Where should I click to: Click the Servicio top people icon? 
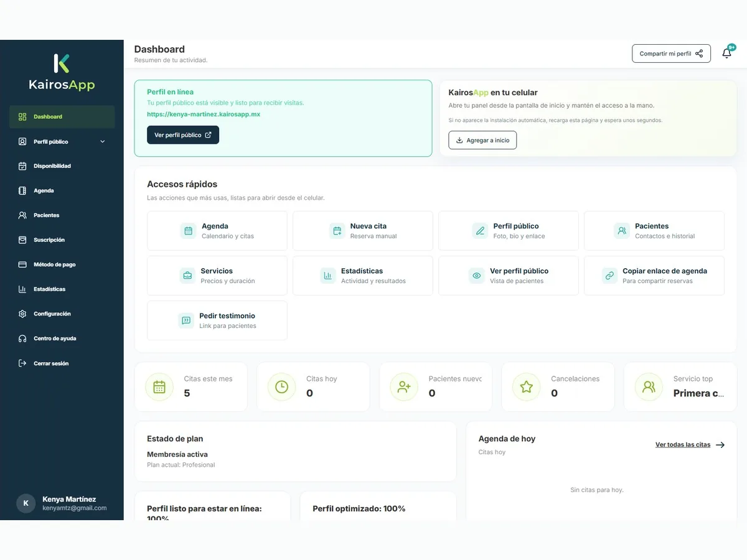coord(649,387)
